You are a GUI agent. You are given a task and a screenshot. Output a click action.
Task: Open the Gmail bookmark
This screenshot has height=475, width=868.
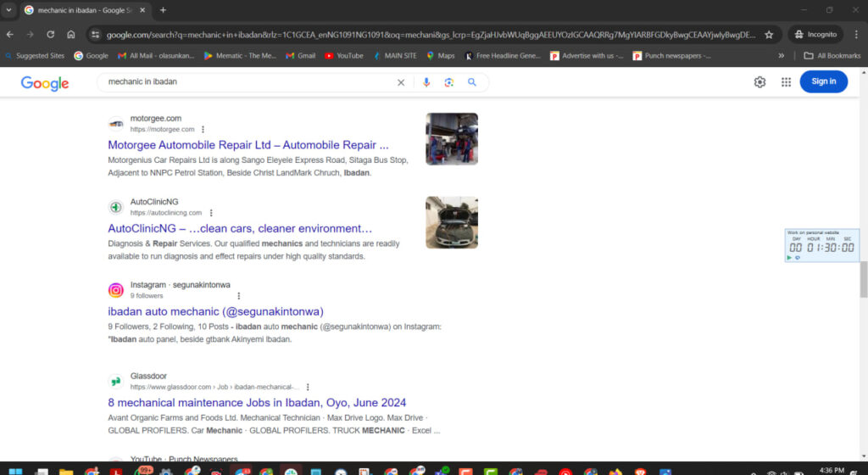coord(300,56)
